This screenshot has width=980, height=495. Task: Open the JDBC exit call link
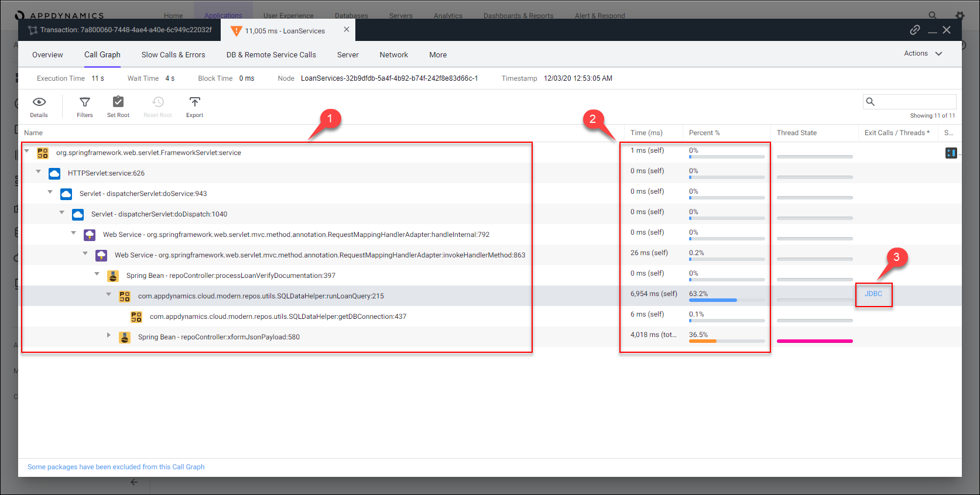click(x=873, y=294)
